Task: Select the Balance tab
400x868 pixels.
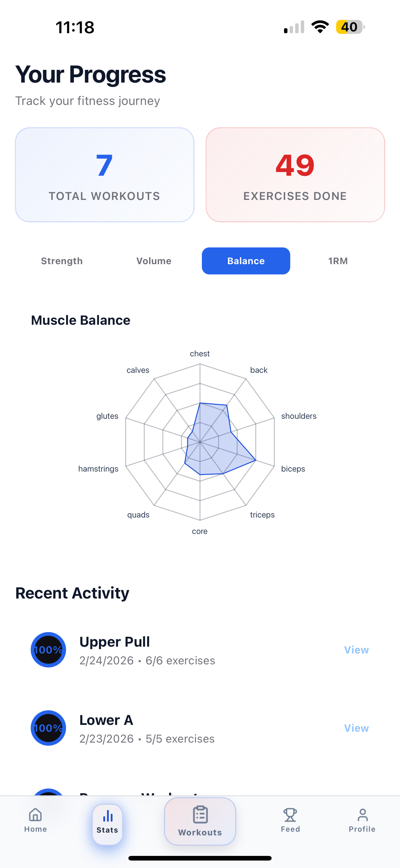Action: tap(246, 260)
